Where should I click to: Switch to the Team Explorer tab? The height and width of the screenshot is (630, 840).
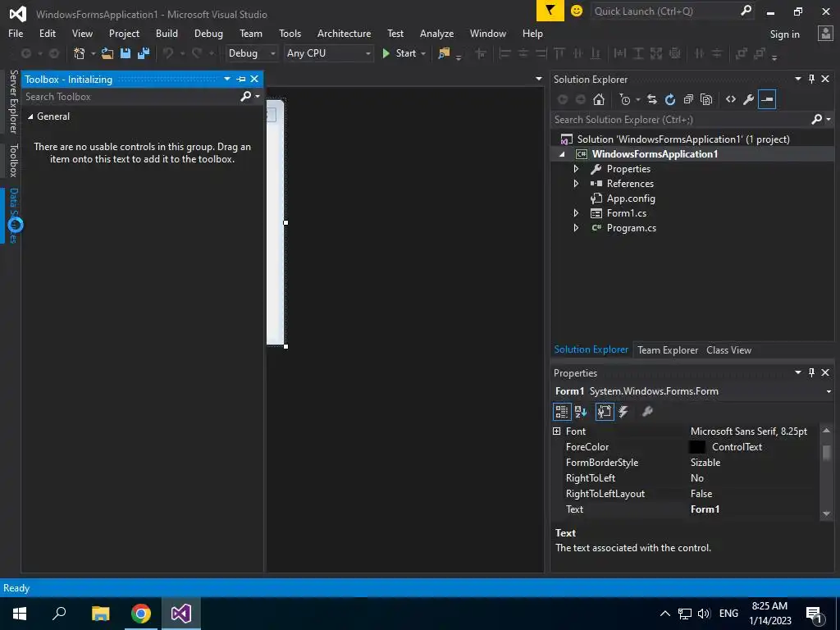(x=668, y=349)
